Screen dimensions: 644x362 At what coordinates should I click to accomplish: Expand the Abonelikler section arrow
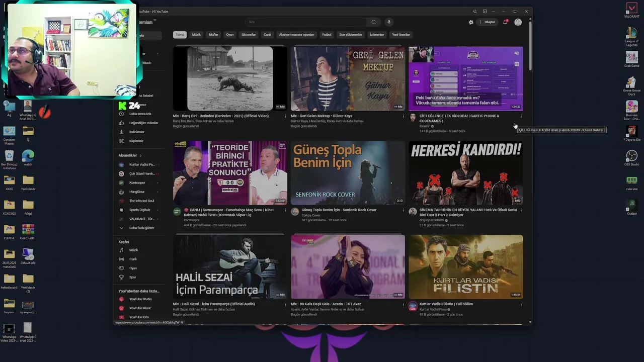click(x=140, y=156)
